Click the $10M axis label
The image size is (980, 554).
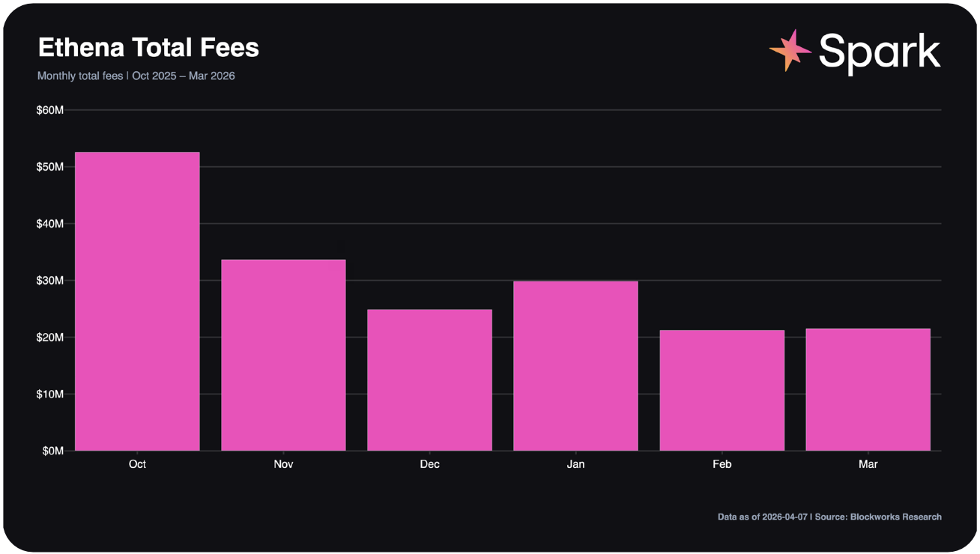pyautogui.click(x=49, y=395)
